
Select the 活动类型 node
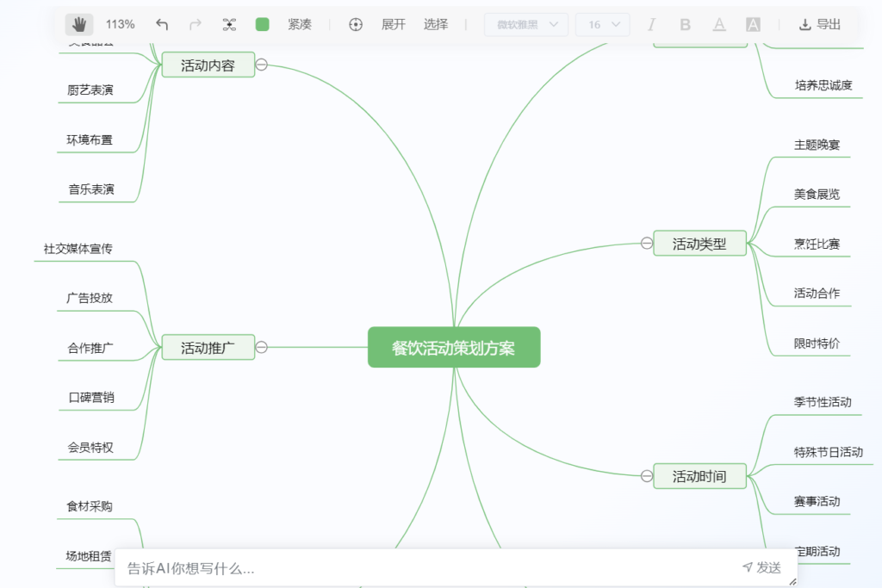coord(699,244)
